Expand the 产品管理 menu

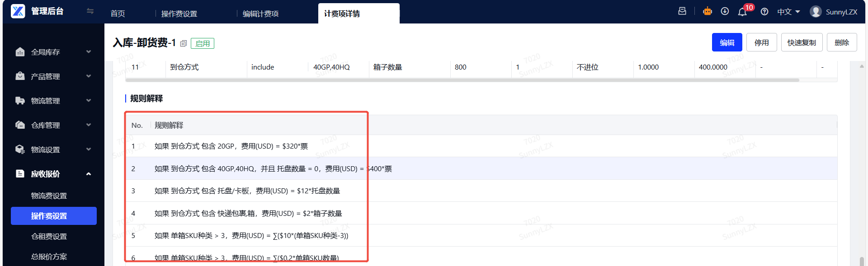click(x=89, y=76)
